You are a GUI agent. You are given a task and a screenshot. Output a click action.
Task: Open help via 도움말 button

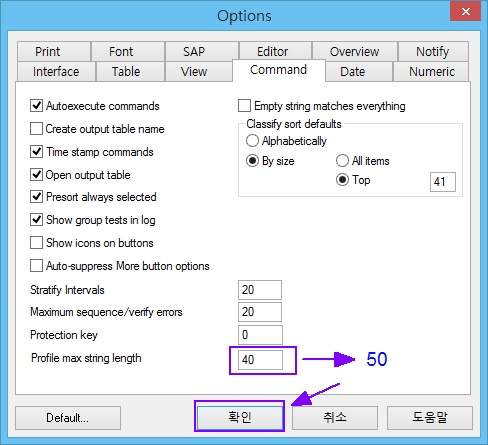pyautogui.click(x=430, y=418)
